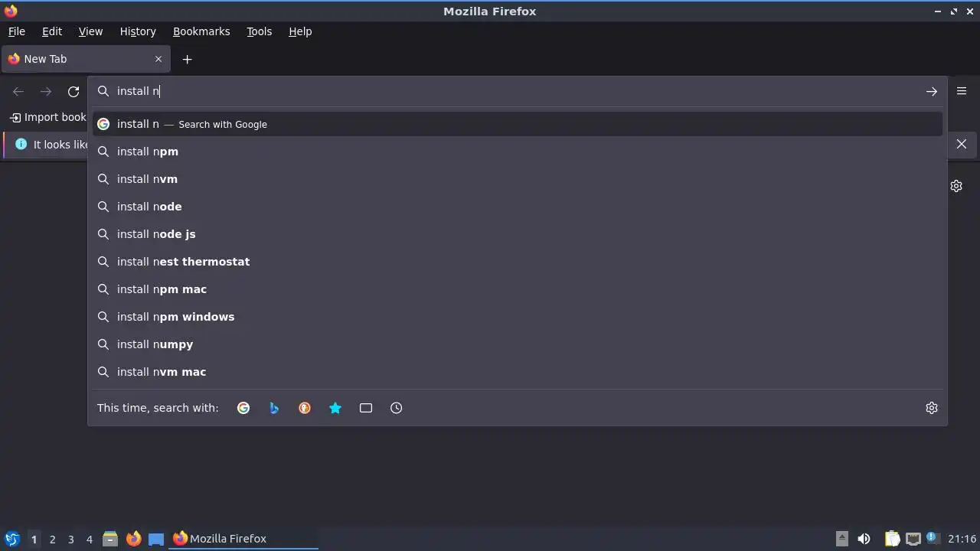Search bookmarks via star icon
Viewport: 980px width, 551px height.
coord(335,408)
